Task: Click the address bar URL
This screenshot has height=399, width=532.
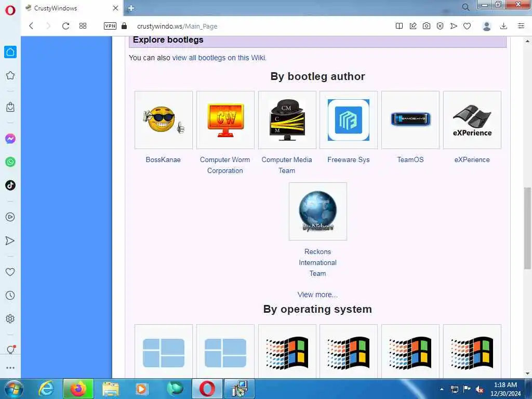Action: coord(177,26)
